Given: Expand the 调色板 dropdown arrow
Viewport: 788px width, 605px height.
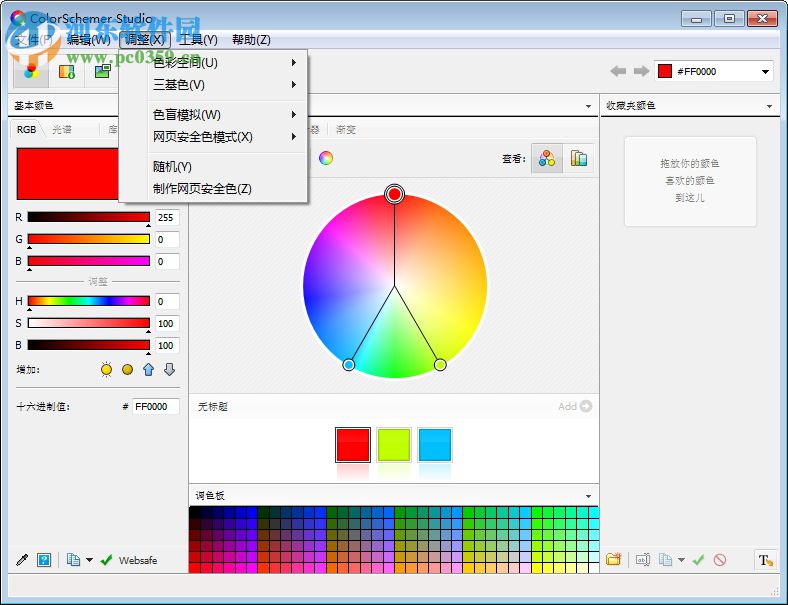Looking at the screenshot, I should pos(588,496).
